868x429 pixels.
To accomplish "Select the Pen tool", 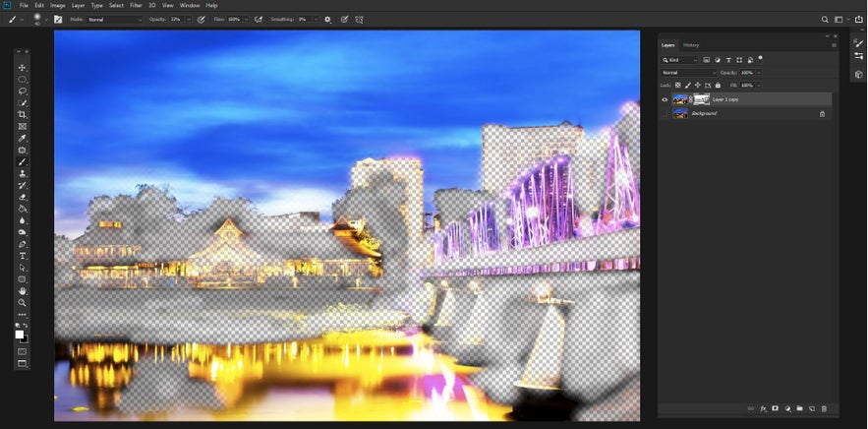I will pyautogui.click(x=23, y=244).
